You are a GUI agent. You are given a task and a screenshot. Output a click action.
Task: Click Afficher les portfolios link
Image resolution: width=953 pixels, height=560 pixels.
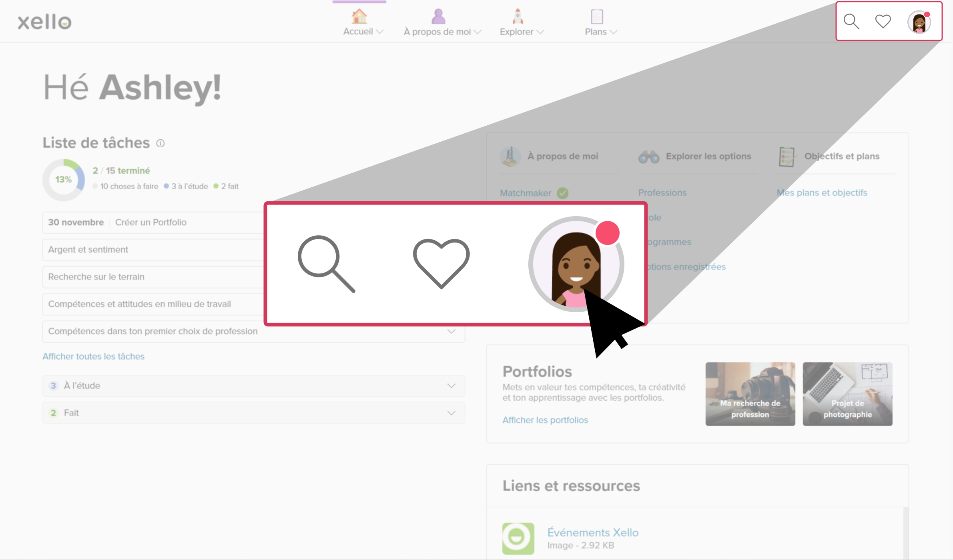click(x=545, y=420)
